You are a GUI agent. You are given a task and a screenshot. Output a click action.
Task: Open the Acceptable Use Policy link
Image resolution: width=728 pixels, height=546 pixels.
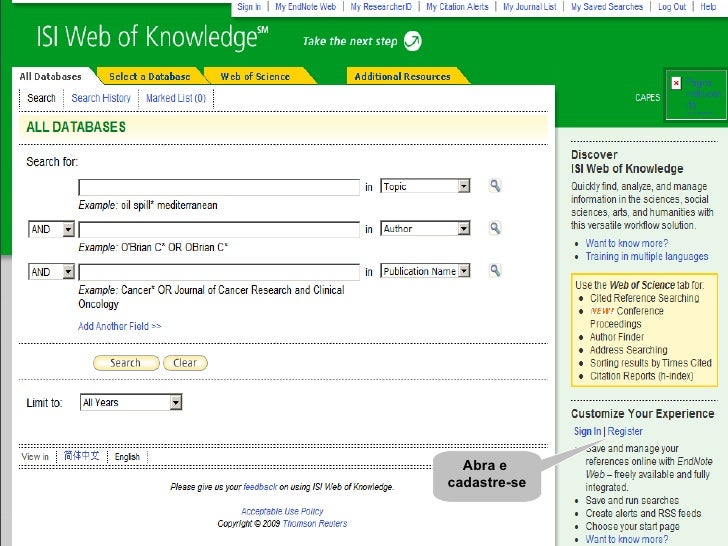pos(282,511)
